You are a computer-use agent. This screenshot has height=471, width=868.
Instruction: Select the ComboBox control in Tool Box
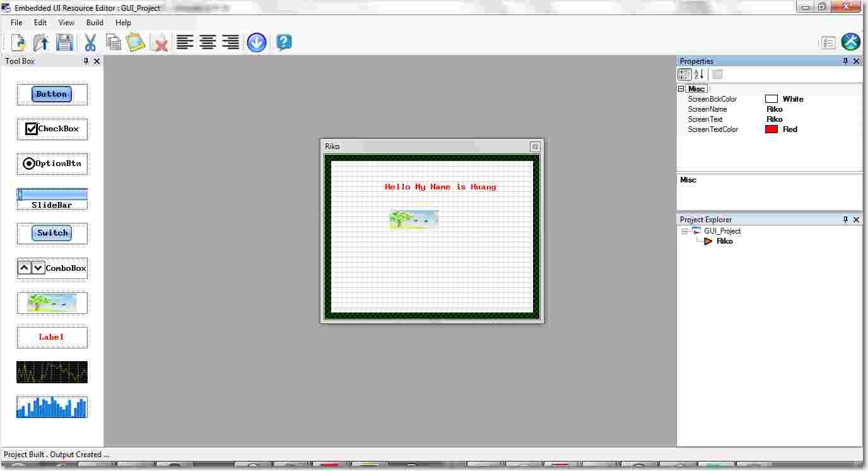[x=52, y=268]
